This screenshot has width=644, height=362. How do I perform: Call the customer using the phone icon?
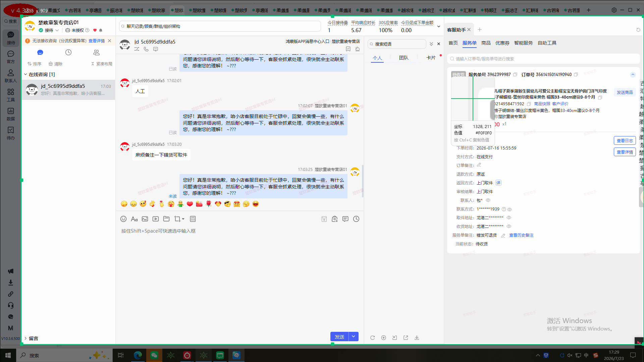pyautogui.click(x=146, y=49)
